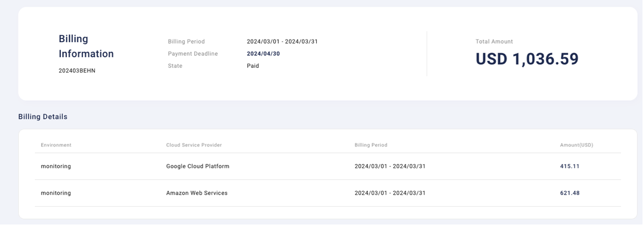The height and width of the screenshot is (226, 644).
Task: Click the Paid state value
Action: point(253,66)
